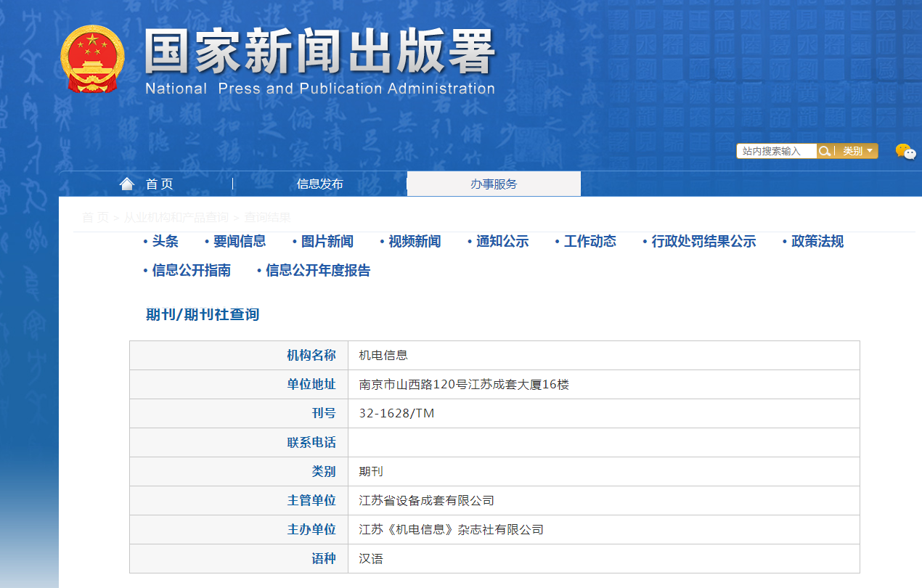Image resolution: width=922 pixels, height=588 pixels.
Task: Click the magnifying glass search icon
Action: coord(825,151)
